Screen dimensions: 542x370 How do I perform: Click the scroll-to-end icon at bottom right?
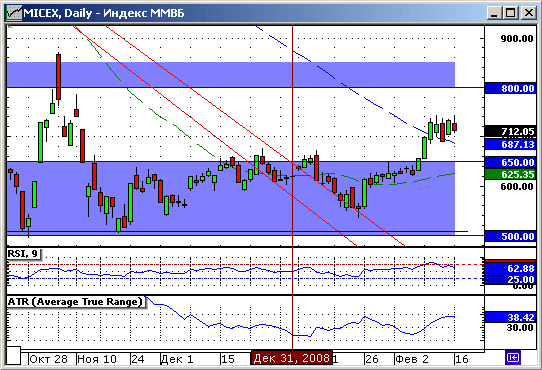[513, 358]
